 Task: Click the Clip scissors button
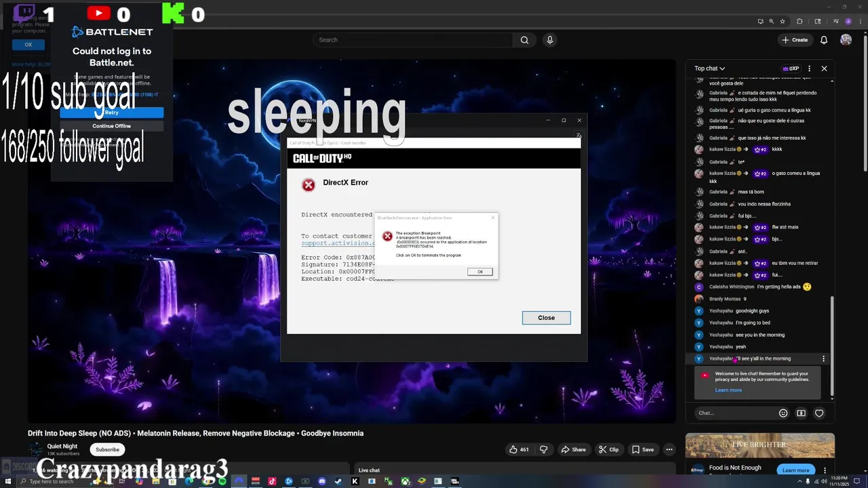(x=608, y=449)
